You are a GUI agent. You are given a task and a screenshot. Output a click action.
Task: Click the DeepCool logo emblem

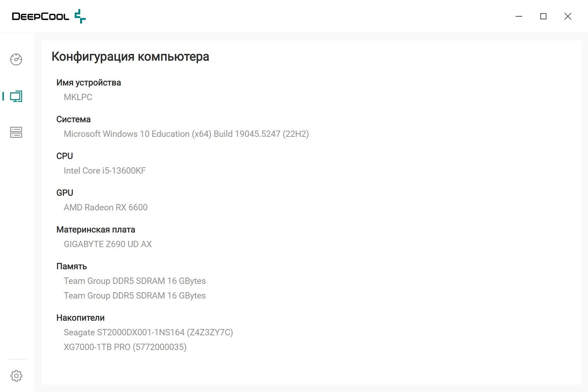[x=80, y=16]
